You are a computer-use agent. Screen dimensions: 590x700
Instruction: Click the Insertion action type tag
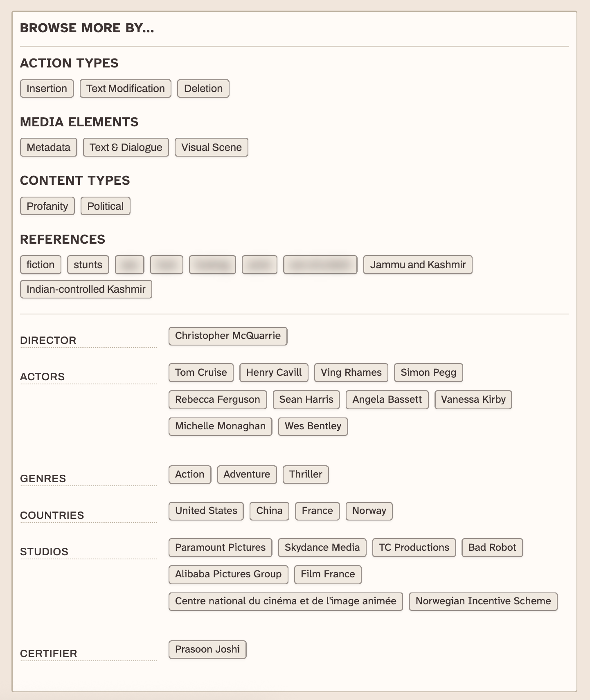pyautogui.click(x=47, y=89)
